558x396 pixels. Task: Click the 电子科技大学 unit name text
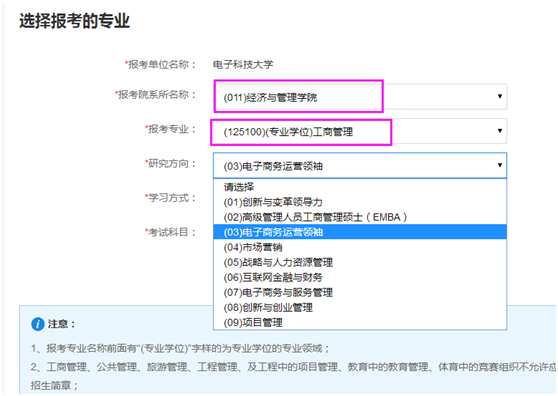coord(243,64)
